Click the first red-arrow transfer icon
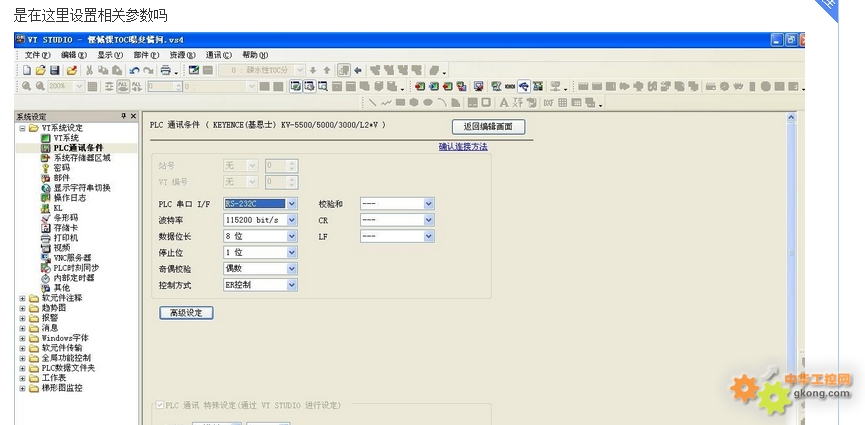This screenshot has width=865, height=425. [x=420, y=86]
